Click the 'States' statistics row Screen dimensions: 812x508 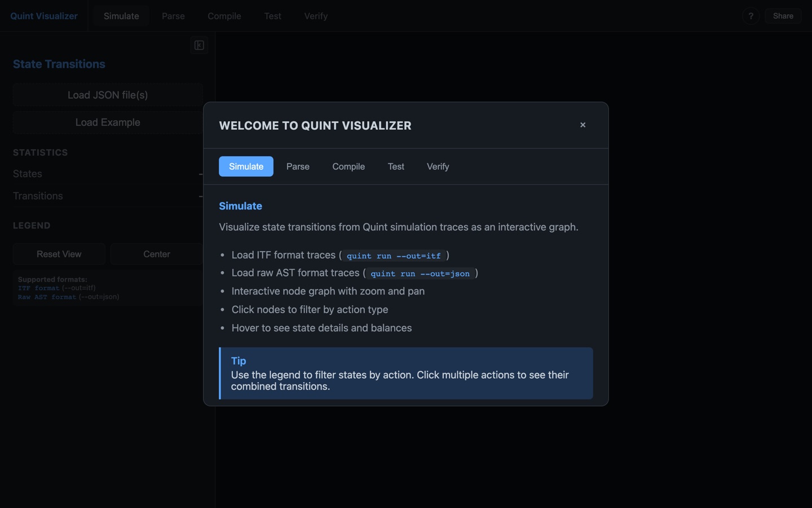click(x=108, y=174)
